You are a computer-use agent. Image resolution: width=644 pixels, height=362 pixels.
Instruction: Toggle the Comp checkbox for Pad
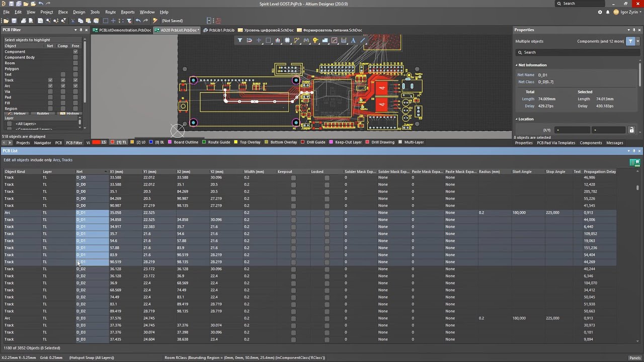(63, 97)
